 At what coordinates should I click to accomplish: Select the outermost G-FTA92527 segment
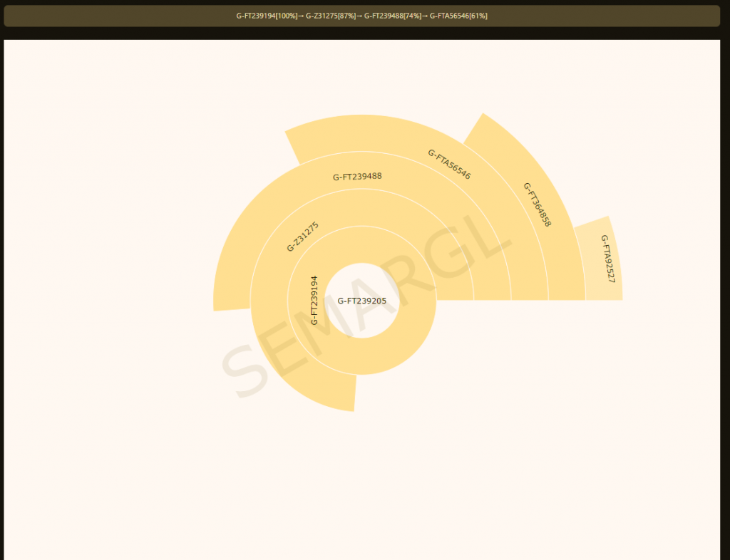tap(607, 259)
